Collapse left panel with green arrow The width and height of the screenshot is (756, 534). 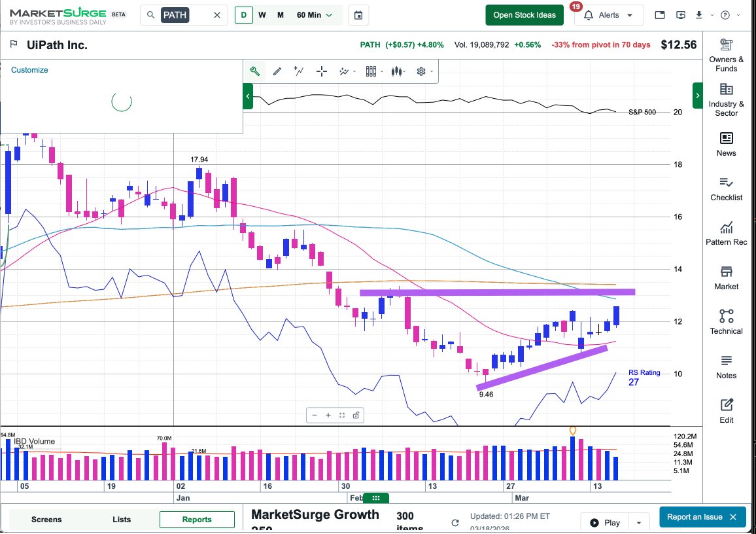(x=248, y=96)
